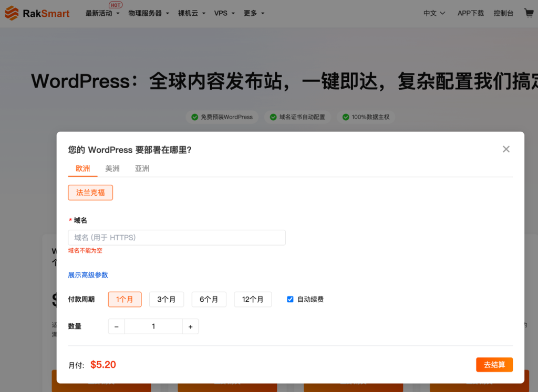This screenshot has height=392, width=538.
Task: Select the 12个月 payment period
Action: [x=253, y=299]
